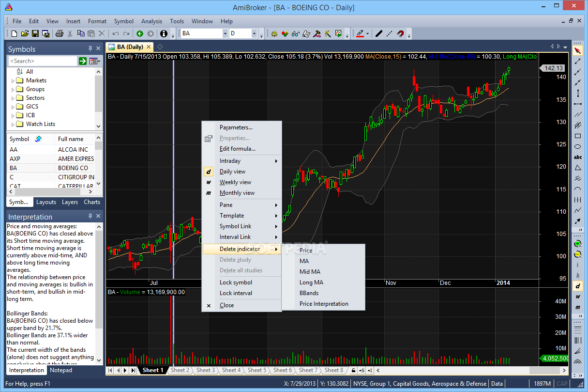Select the rectangle drawing tool
The image size is (588, 392).
tap(577, 136)
